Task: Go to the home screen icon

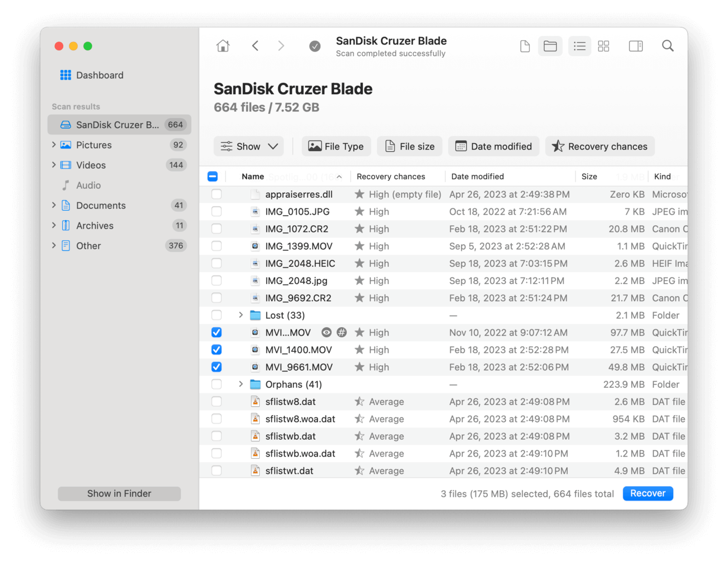Action: 223,46
